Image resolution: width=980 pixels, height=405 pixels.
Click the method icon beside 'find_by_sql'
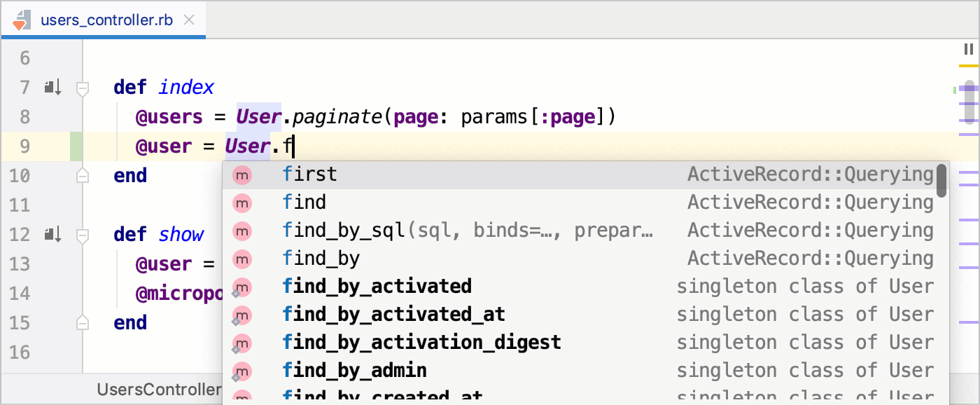[x=241, y=231]
